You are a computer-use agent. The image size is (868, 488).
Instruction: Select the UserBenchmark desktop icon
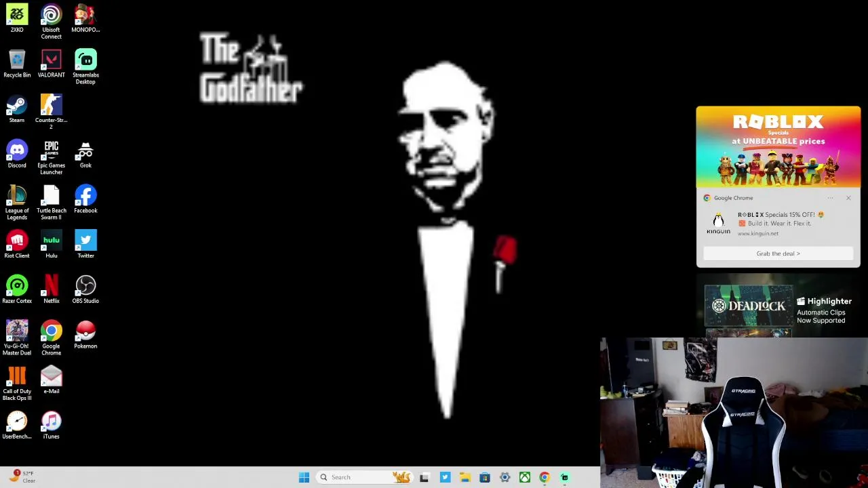(x=17, y=425)
